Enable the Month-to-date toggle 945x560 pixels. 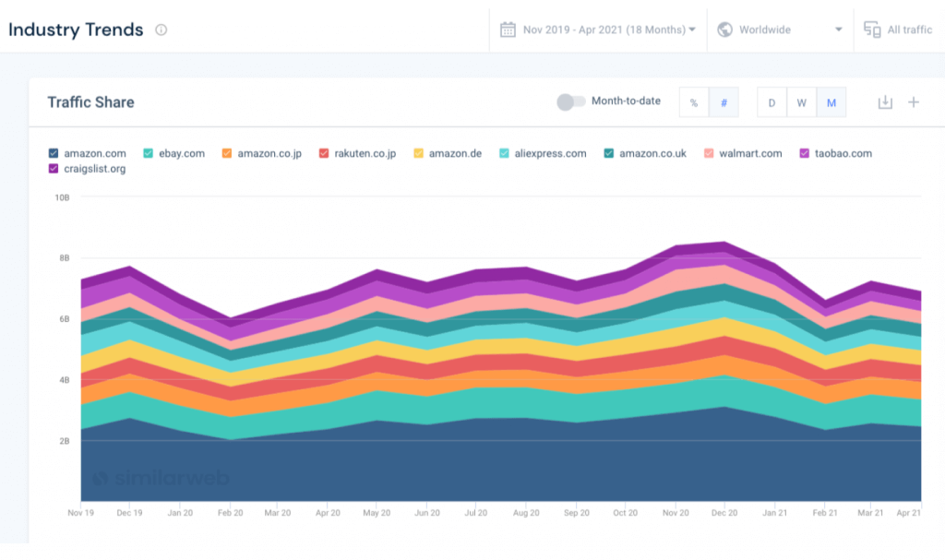coord(573,102)
